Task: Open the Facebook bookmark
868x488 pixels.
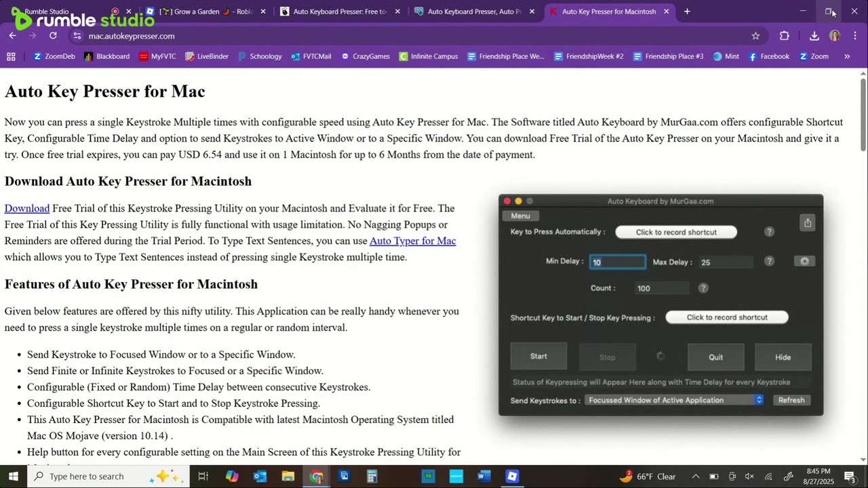Action: (x=768, y=56)
